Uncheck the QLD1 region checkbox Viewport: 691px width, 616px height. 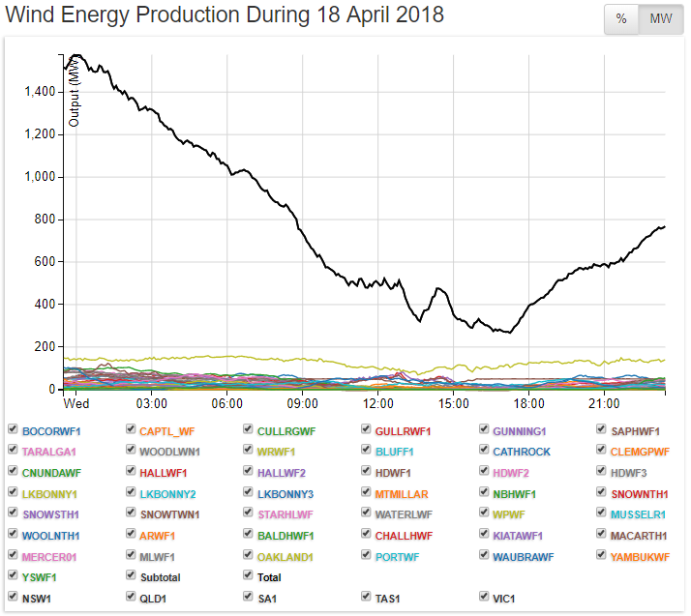point(131,598)
